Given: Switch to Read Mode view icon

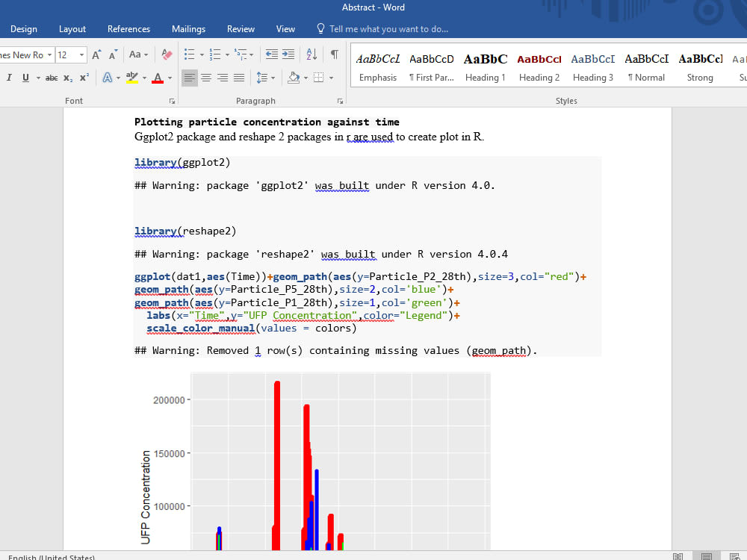Looking at the screenshot, I should point(678,556).
